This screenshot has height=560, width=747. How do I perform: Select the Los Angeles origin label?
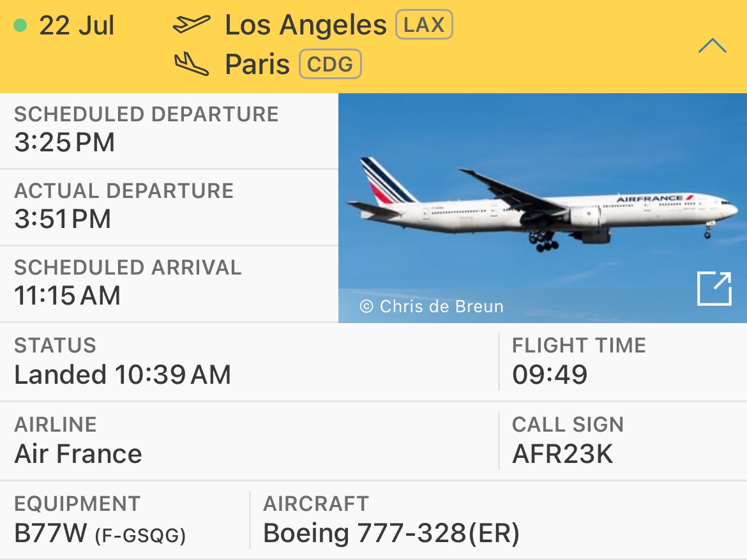305,25
